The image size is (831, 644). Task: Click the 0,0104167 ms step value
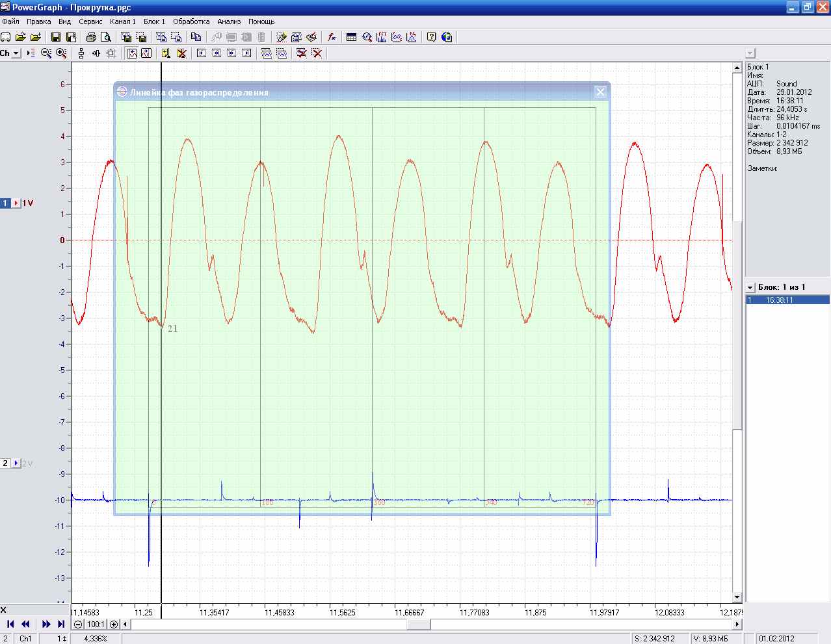click(798, 126)
